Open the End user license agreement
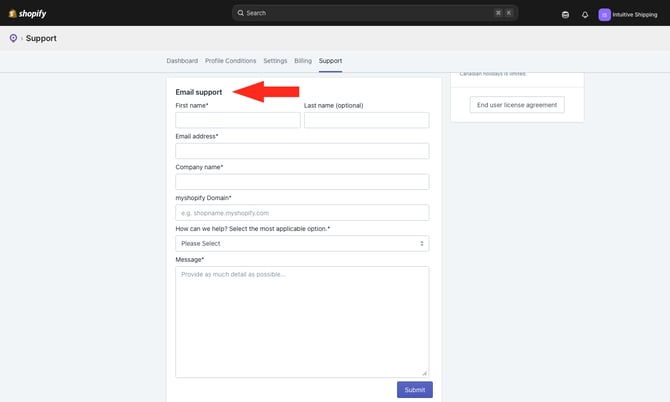The height and width of the screenshot is (402, 670). pos(517,105)
